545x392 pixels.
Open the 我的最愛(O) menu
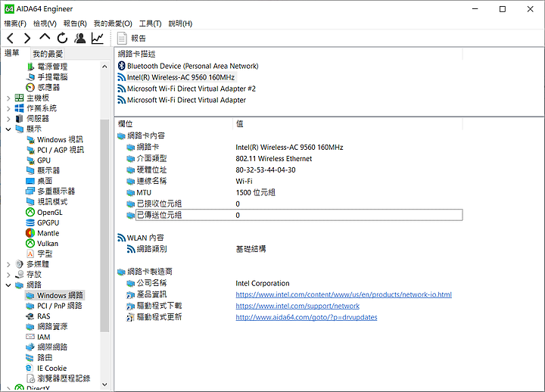(113, 23)
